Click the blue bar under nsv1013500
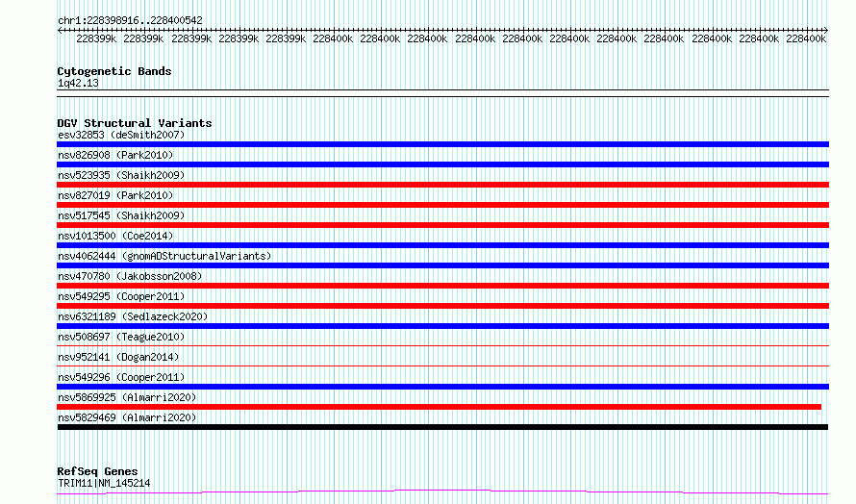 pos(442,245)
